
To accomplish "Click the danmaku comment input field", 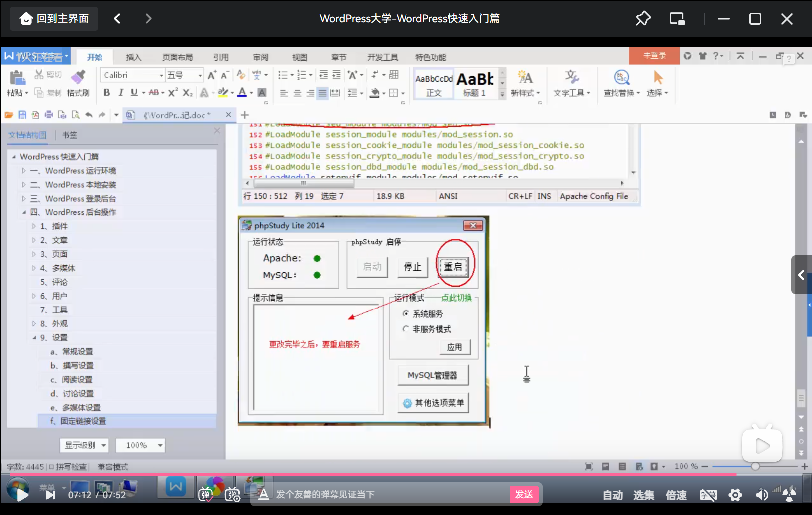I will pos(388,494).
